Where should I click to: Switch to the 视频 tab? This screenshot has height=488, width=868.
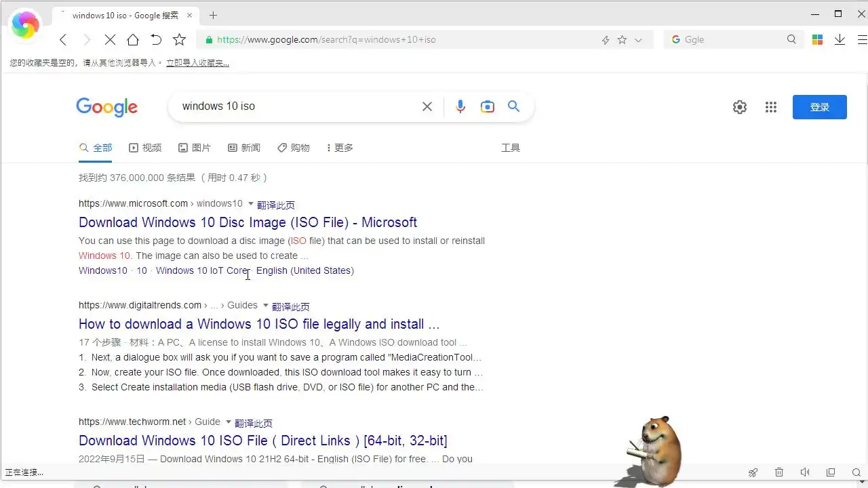[x=145, y=148]
